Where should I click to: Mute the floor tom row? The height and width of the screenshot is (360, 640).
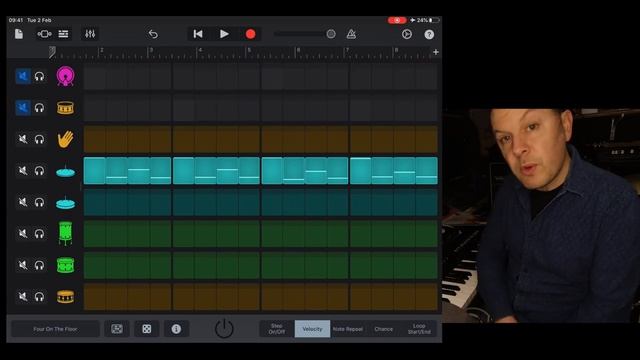point(23,233)
